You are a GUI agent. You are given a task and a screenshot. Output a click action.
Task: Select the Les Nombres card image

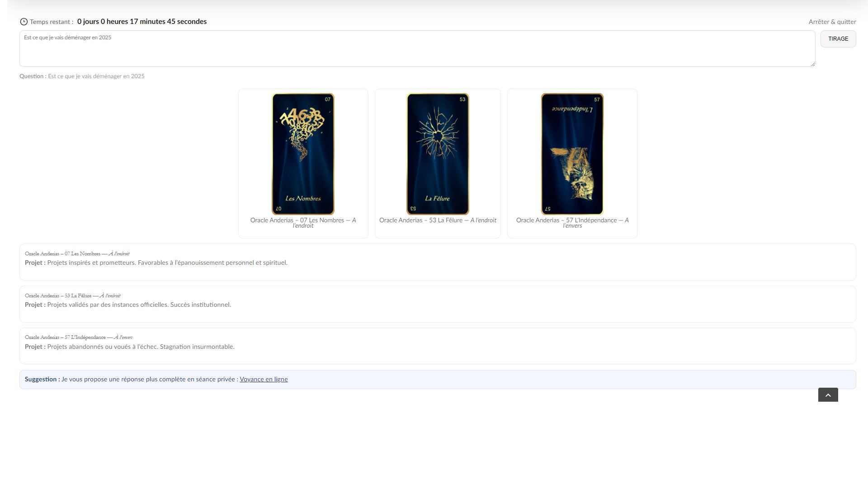[x=303, y=154]
